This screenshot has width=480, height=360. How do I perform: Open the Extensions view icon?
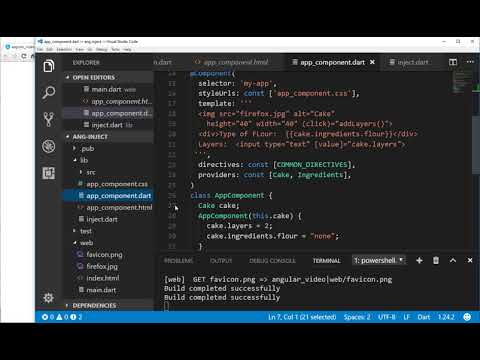point(49,173)
